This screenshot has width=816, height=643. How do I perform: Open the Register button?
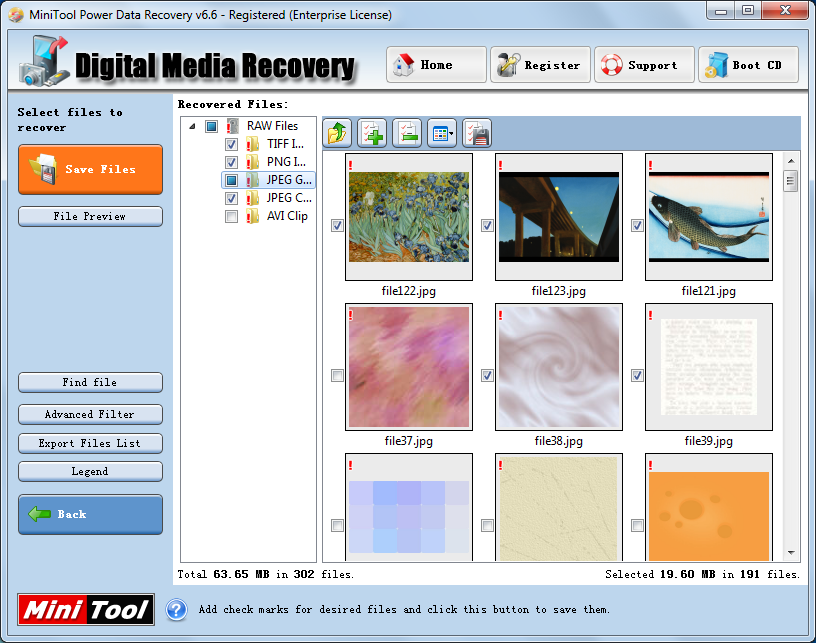540,65
